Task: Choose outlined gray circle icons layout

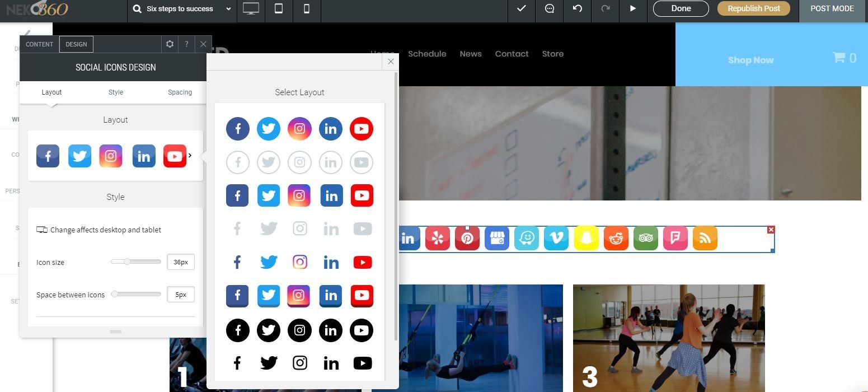Action: [x=299, y=162]
